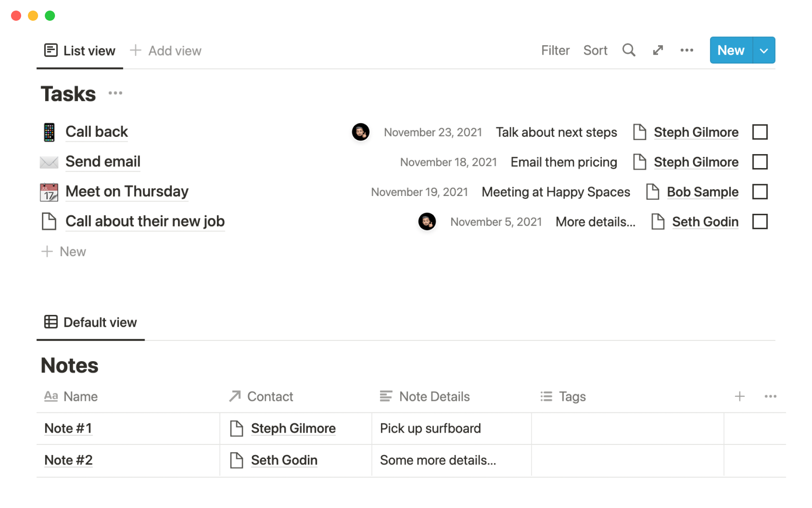Click the blue New button
The width and height of the screenshot is (812, 508).
coord(730,50)
